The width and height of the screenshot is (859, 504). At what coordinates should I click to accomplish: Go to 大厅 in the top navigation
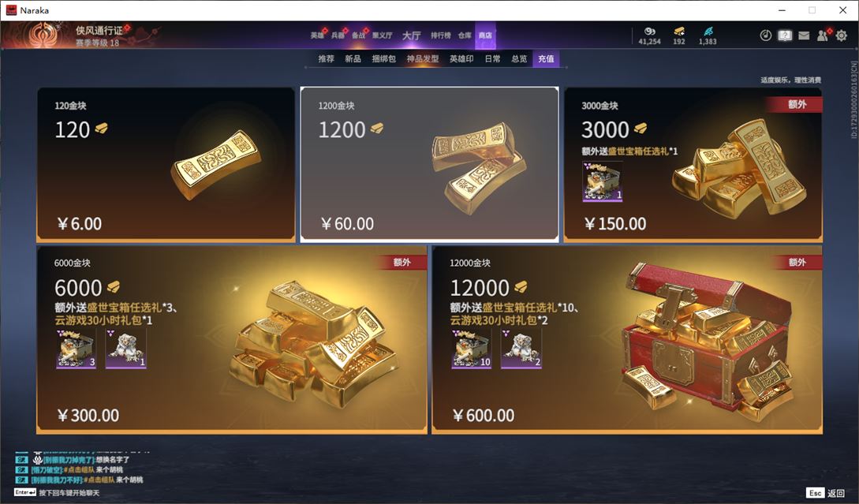(412, 35)
